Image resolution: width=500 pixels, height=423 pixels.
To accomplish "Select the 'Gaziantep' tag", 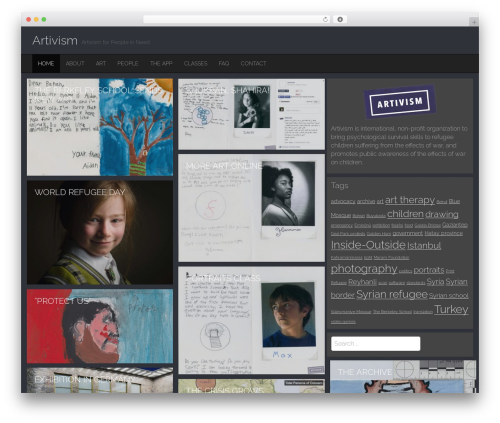I will (x=455, y=225).
